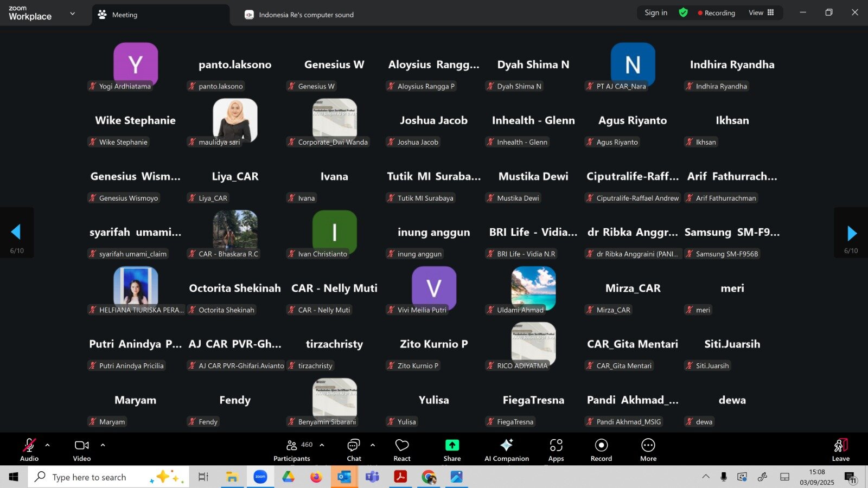This screenshot has width=868, height=488.
Task: Open AI Companion sparkle icon
Action: (506, 445)
